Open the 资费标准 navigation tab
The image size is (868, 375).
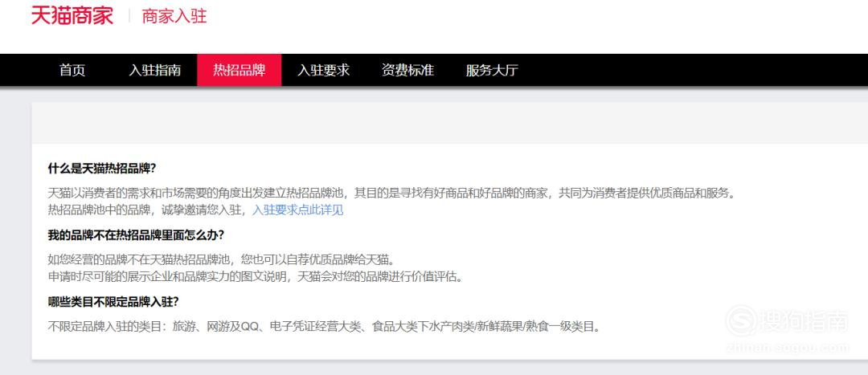point(407,70)
